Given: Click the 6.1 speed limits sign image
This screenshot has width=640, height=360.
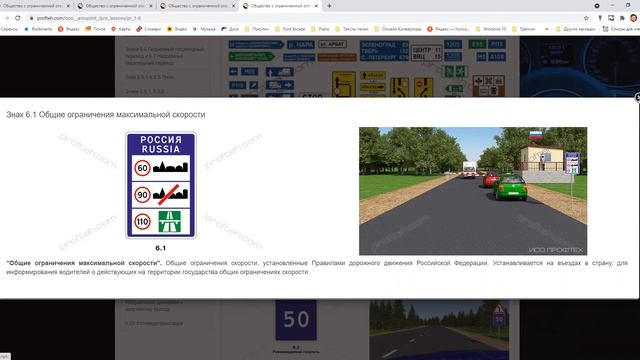Looking at the screenshot, I should tap(161, 185).
